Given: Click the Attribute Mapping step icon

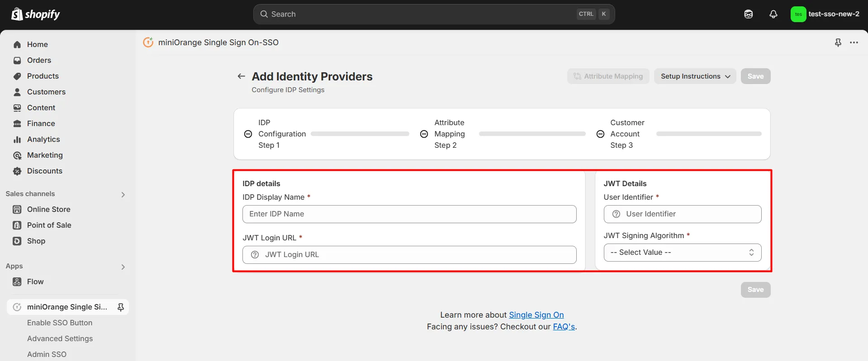Looking at the screenshot, I should [x=424, y=134].
